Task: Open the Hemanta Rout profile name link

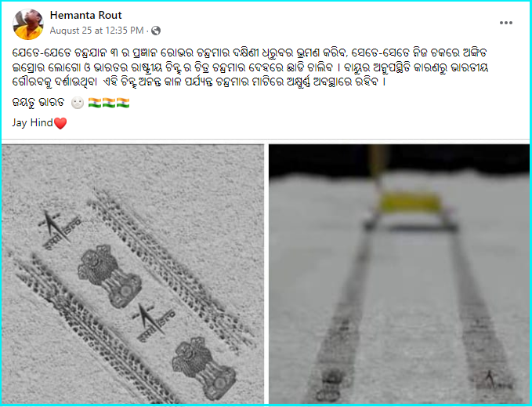Action: 85,15
